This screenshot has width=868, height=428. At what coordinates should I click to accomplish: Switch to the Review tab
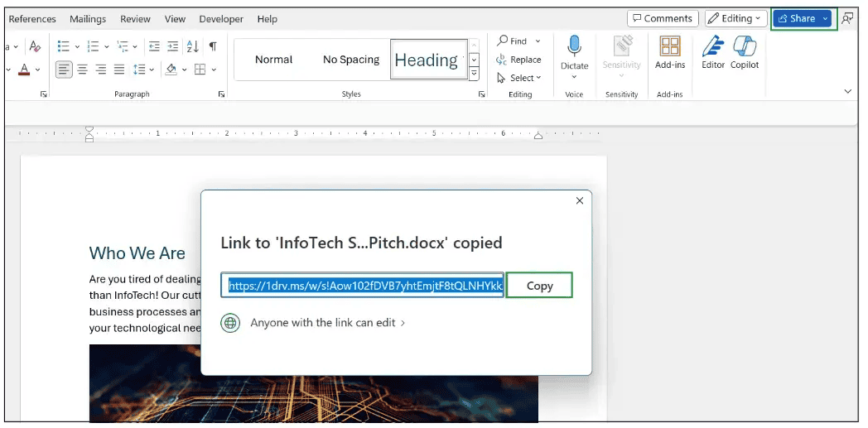coord(135,19)
